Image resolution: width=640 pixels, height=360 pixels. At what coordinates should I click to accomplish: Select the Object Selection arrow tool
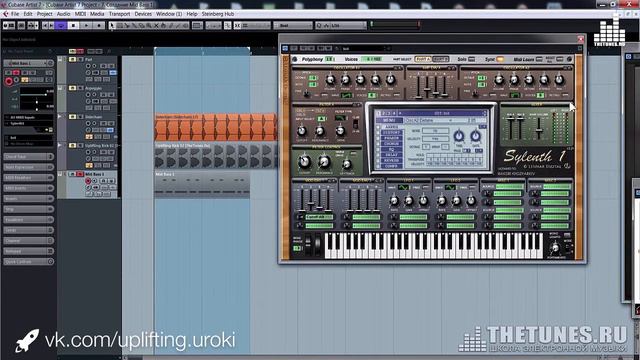click(112, 25)
